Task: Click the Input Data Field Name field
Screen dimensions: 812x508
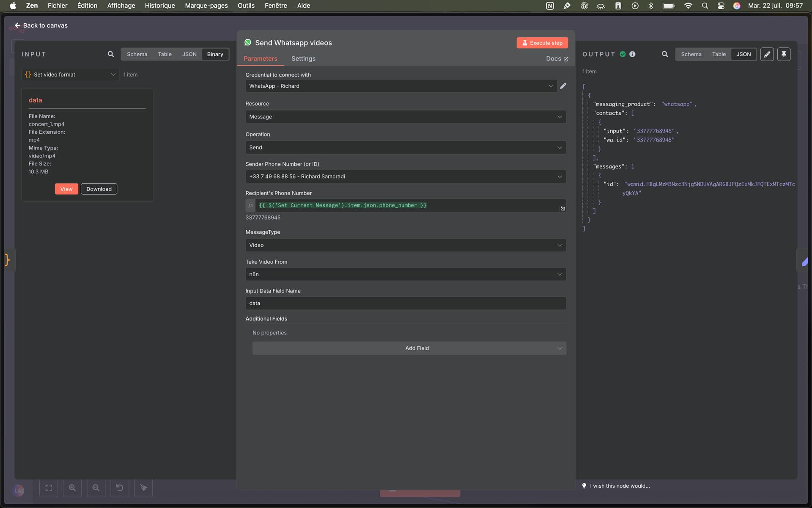Action: click(406, 303)
